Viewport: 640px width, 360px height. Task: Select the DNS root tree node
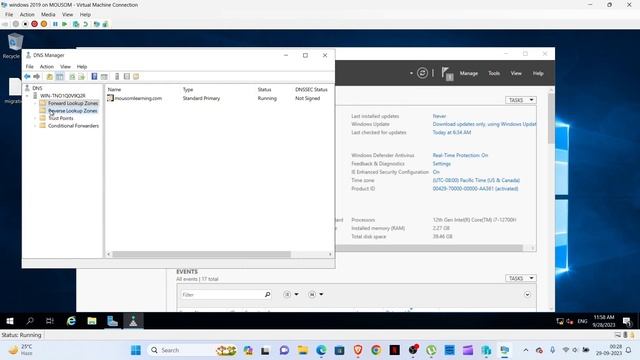tap(37, 88)
